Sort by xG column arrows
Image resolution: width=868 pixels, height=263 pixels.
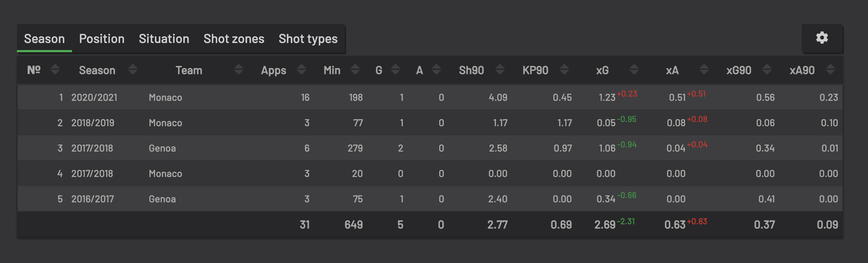point(634,69)
